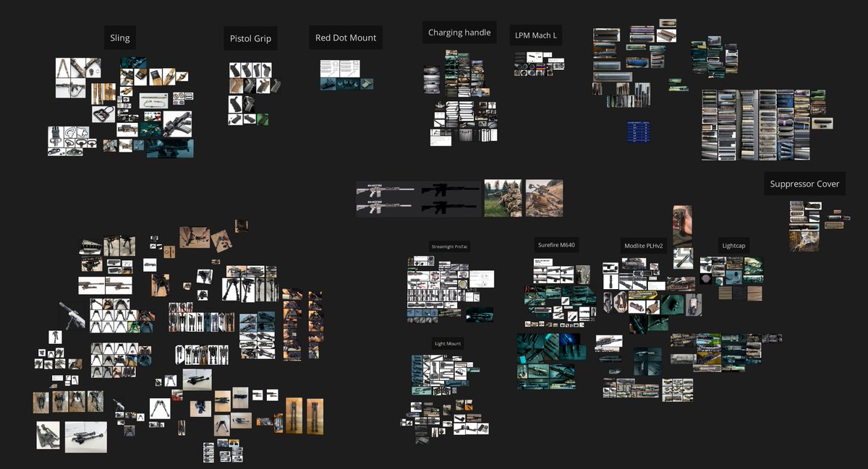Select the "Sling" group label

119,38
